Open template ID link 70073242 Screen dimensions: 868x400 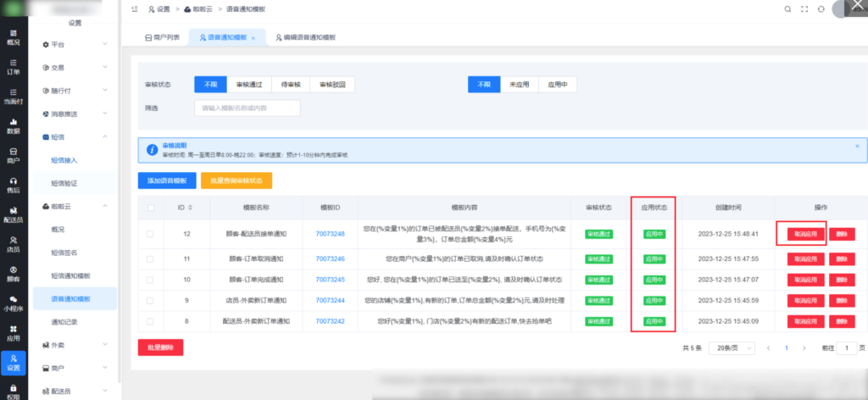pos(330,321)
